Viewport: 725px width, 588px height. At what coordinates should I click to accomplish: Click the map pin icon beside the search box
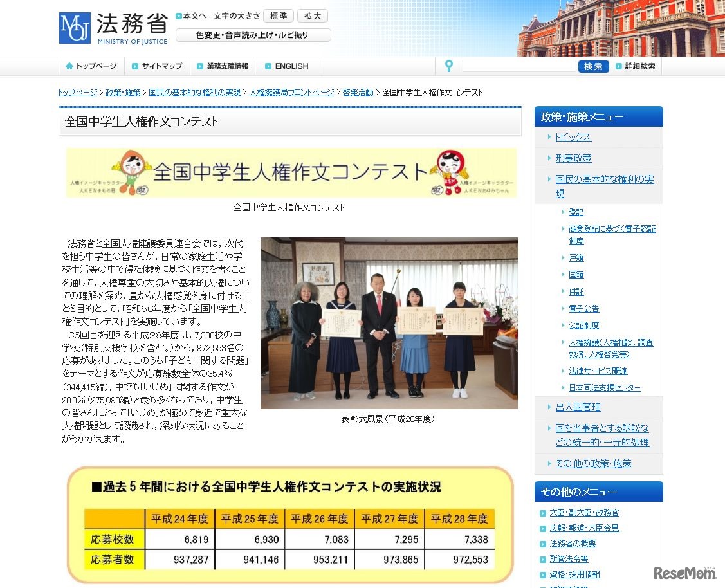point(448,66)
